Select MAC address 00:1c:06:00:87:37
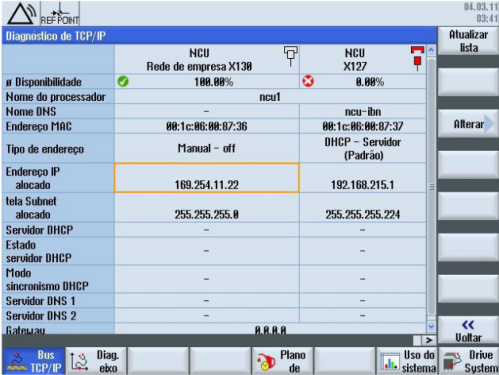Viewport: 499px width, 375px height. tap(363, 126)
